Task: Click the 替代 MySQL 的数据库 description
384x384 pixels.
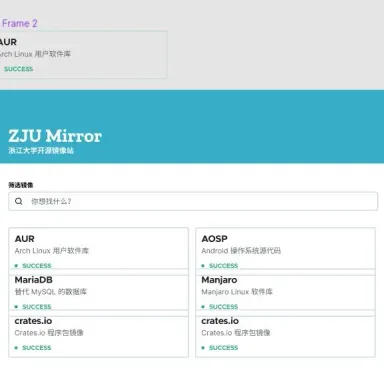Action: tap(51, 292)
